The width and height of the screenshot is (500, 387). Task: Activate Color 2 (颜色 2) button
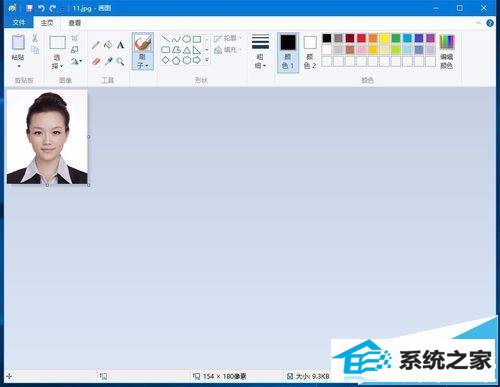(310, 53)
